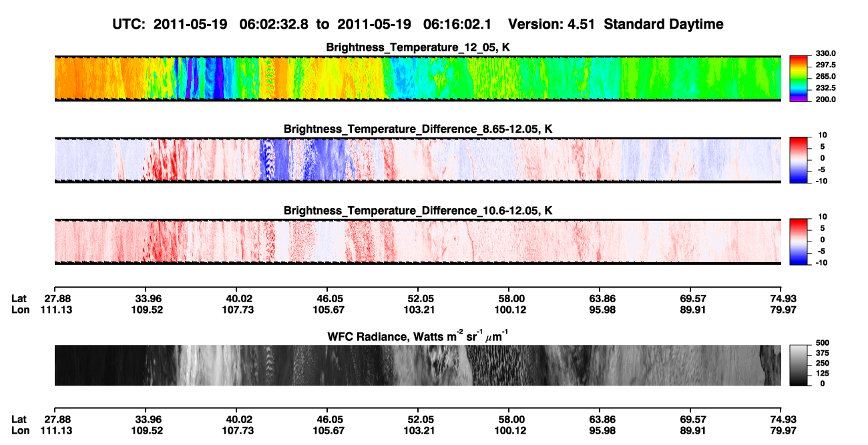Click latitude 52.05 on the upper axis
868x445 pixels.
point(421,298)
